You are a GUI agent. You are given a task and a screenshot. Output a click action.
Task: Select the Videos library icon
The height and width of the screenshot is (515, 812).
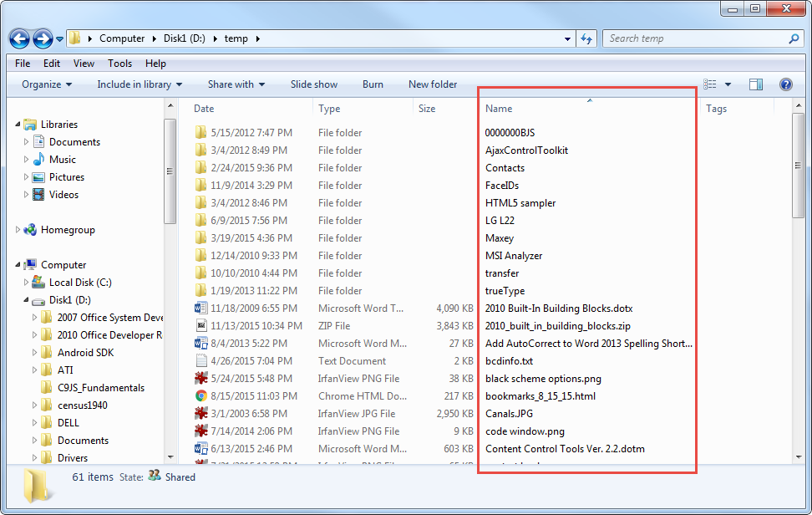pos(38,195)
